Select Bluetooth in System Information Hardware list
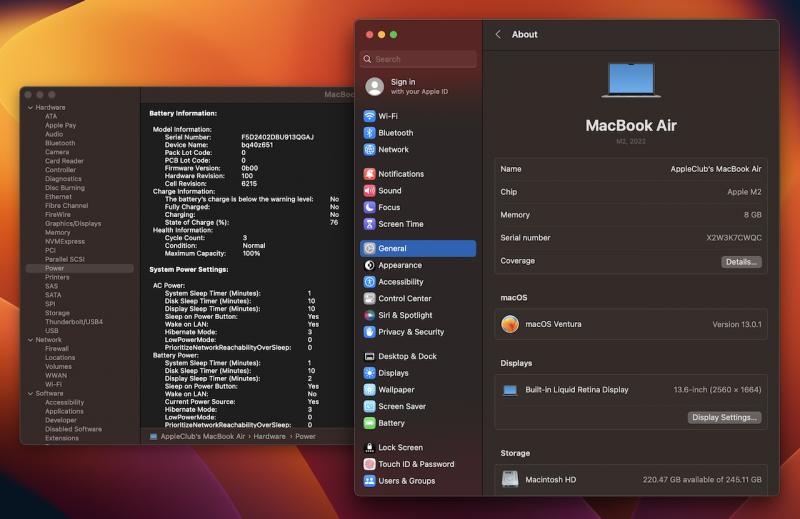This screenshot has width=800, height=519. tap(60, 143)
